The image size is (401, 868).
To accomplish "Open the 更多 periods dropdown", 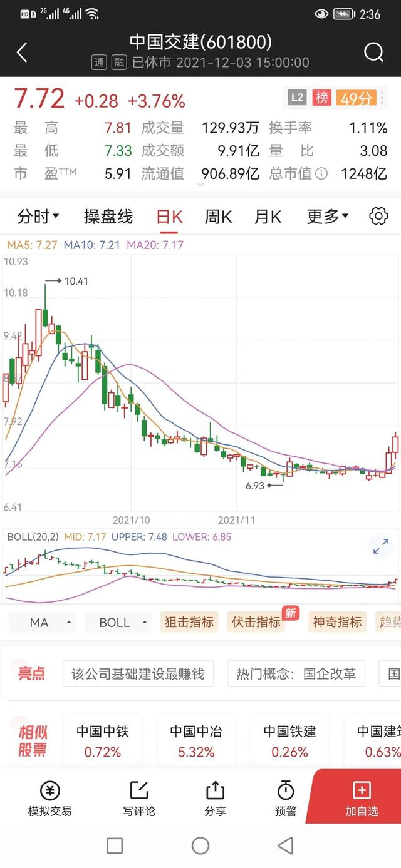I will pos(328,217).
